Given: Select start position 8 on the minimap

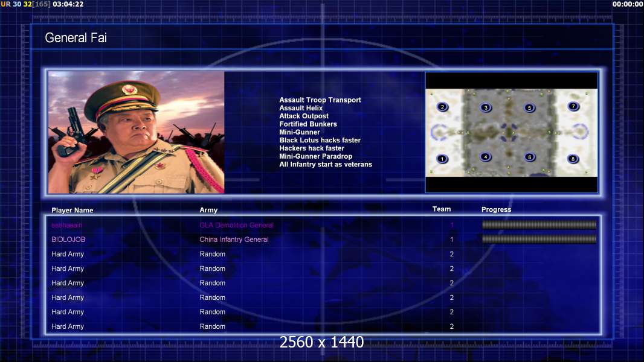Looking at the screenshot, I should [573, 159].
